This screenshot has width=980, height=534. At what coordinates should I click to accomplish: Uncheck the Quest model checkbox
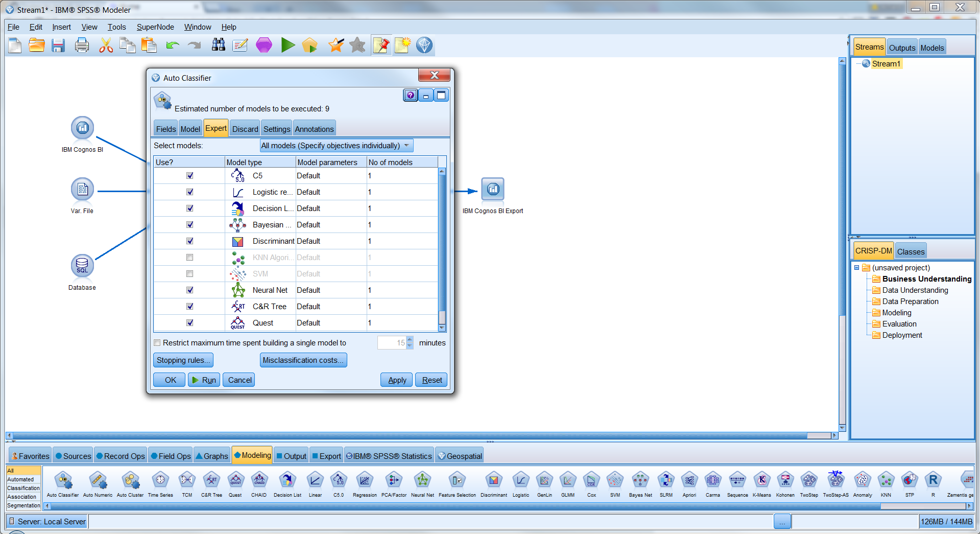[x=190, y=323]
